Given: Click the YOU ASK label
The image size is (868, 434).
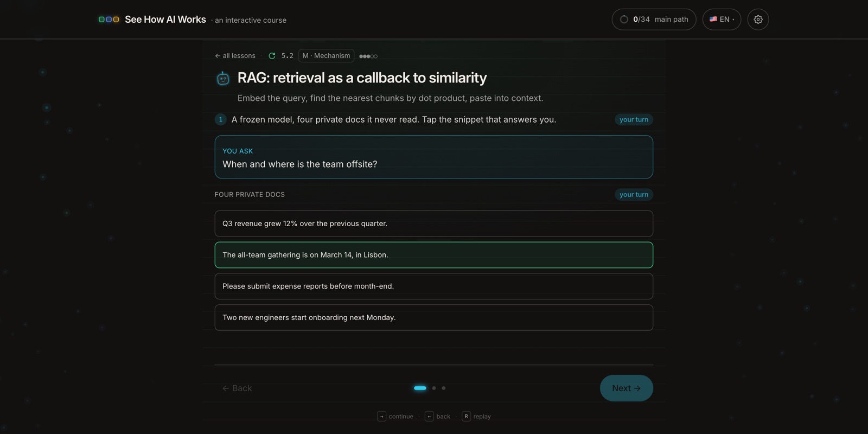Looking at the screenshot, I should (x=238, y=151).
